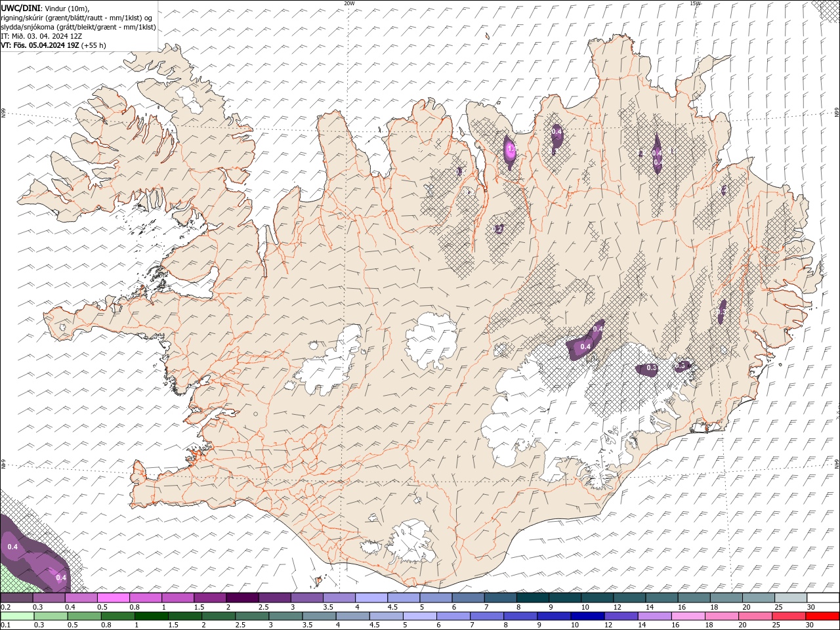Click the '1.1' value on the pink cell
This screenshot has width=840, height=630.
[511, 150]
